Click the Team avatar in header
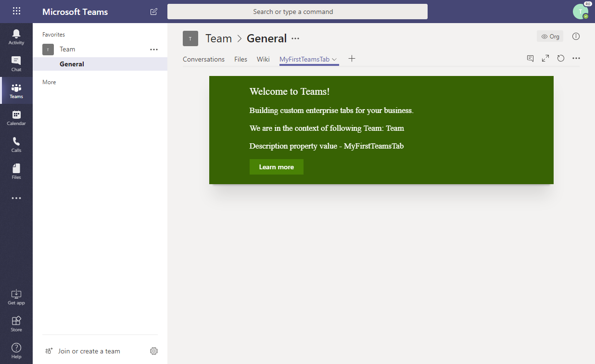 190,38
